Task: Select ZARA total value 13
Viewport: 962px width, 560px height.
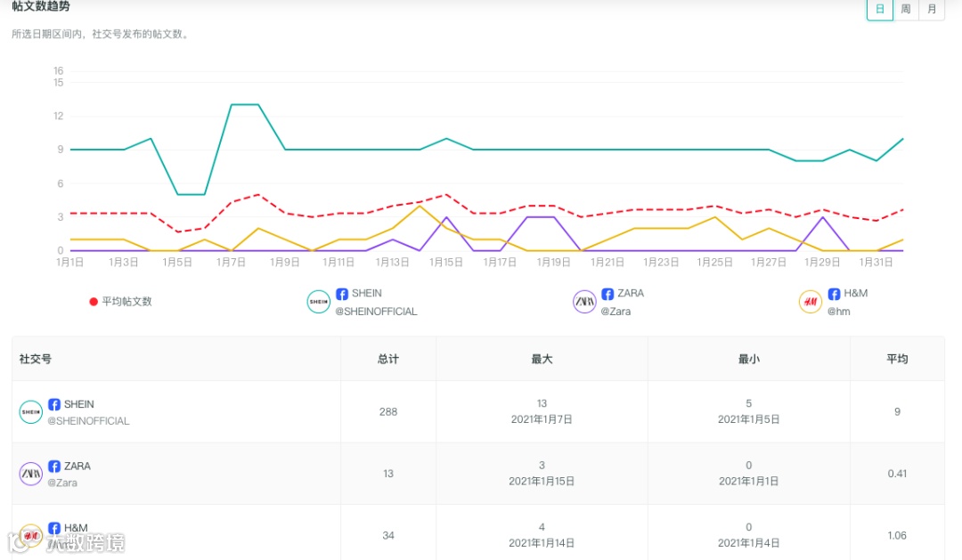Action: click(x=388, y=475)
